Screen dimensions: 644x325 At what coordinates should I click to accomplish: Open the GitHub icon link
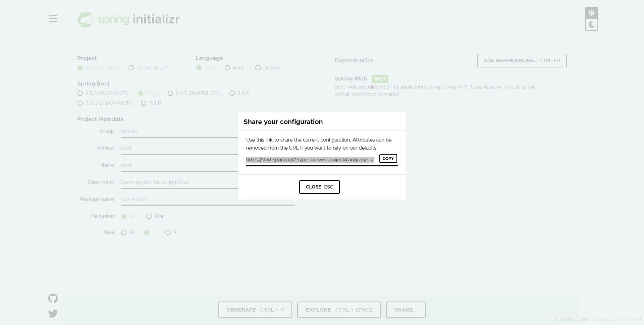53,299
